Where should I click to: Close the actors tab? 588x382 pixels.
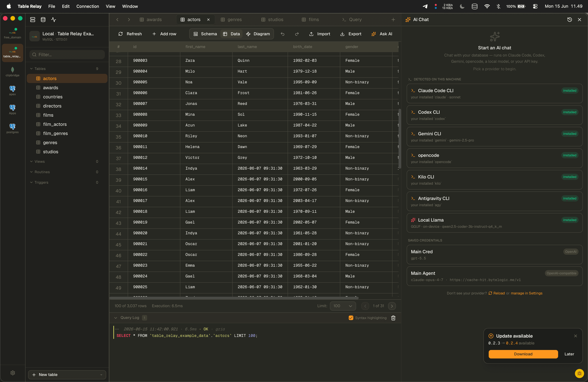209,19
